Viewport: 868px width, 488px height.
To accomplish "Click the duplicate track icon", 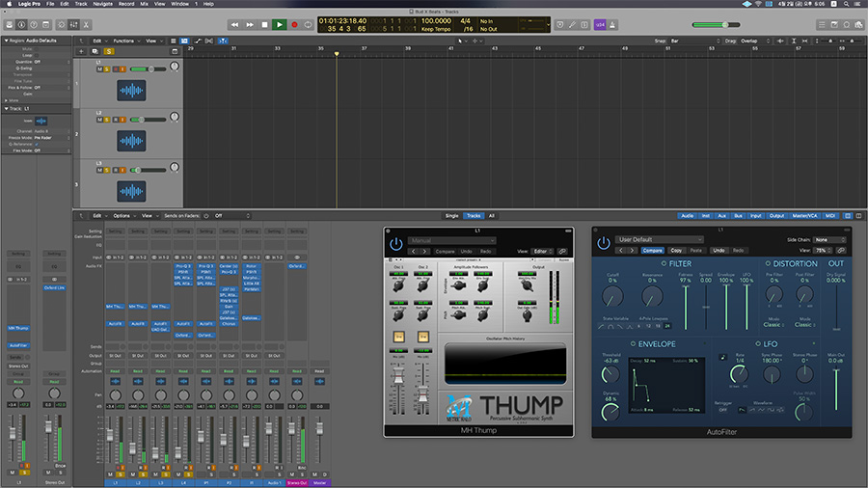I will tap(95, 51).
